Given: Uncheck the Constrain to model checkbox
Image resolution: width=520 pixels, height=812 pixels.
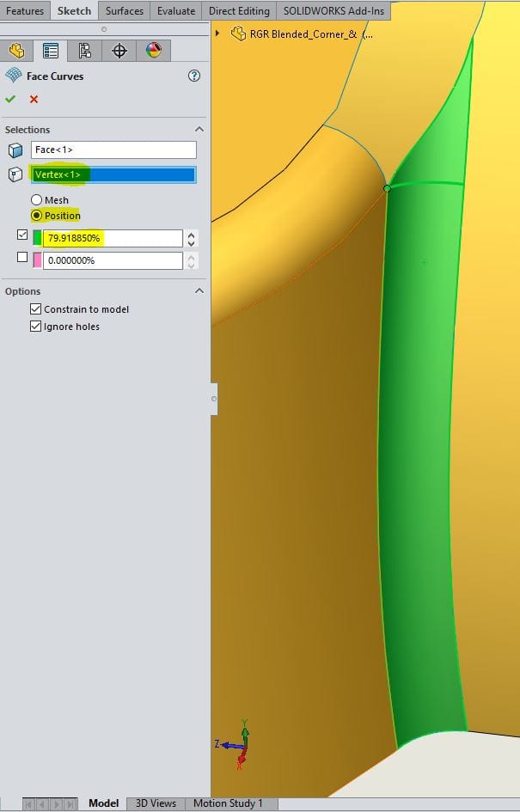Looking at the screenshot, I should [x=35, y=309].
